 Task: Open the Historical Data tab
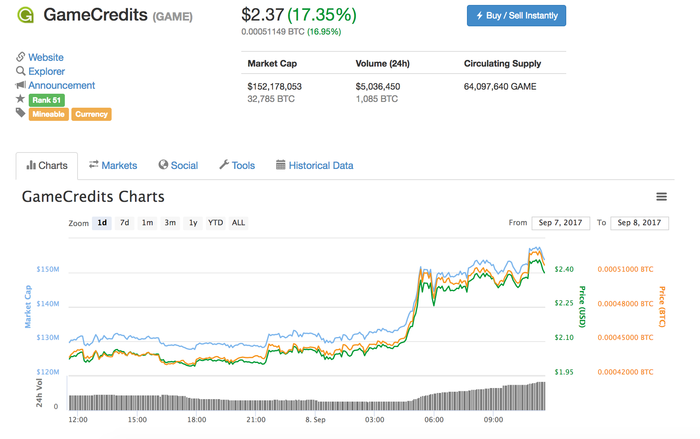point(315,166)
